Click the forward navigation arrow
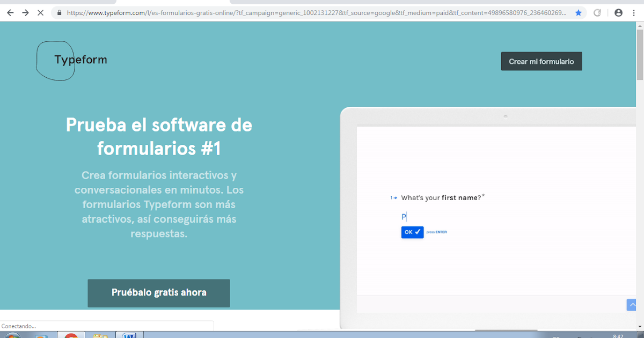The image size is (644, 338). click(25, 13)
